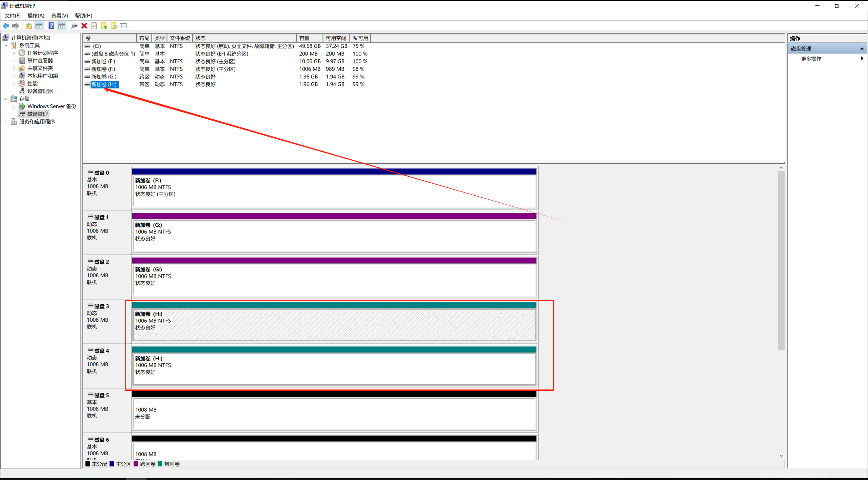Collapse the 磁盘管理 actions section arrow
868x480 pixels.
(862, 49)
